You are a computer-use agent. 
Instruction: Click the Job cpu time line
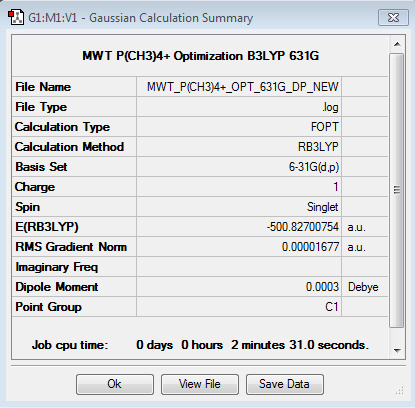200,345
